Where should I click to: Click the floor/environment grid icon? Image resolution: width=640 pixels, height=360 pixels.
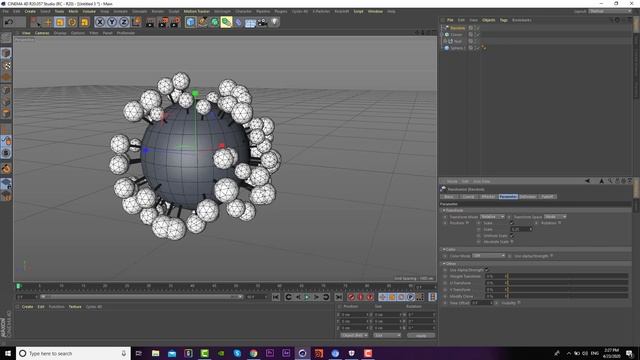(250, 22)
